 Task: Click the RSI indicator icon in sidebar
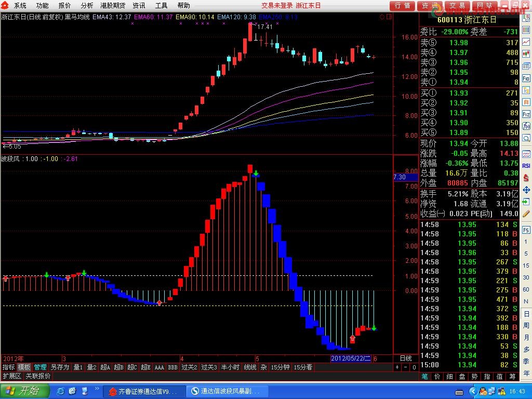point(526,166)
